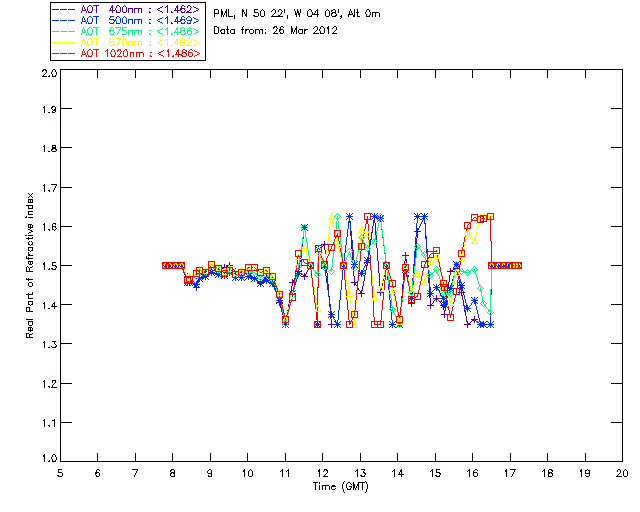Click the 1.0 y-axis tick label
This screenshot has height=512, width=640.
49,459
